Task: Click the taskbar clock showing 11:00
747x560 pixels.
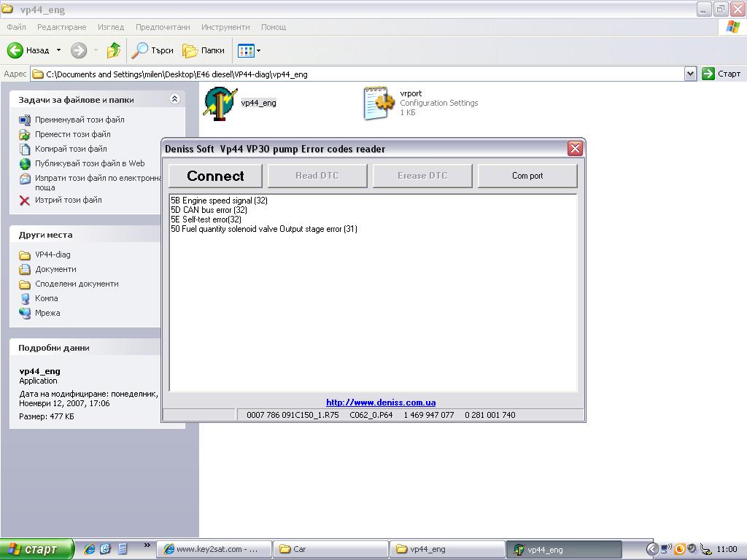Action: [726, 549]
